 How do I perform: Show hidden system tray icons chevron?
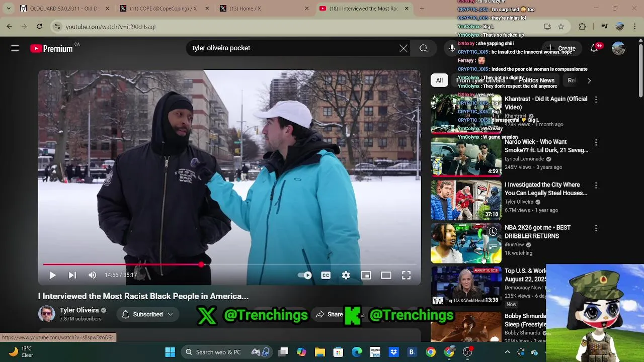(507, 352)
